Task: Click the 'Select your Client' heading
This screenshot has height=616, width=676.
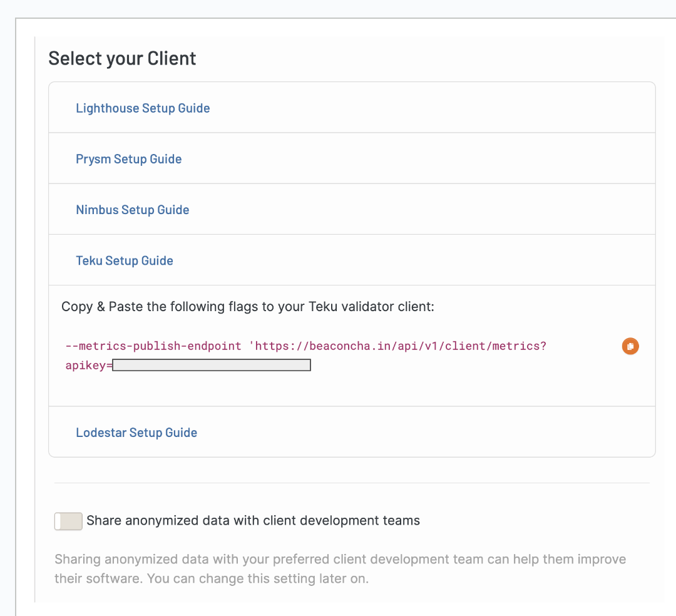Action: click(x=122, y=58)
